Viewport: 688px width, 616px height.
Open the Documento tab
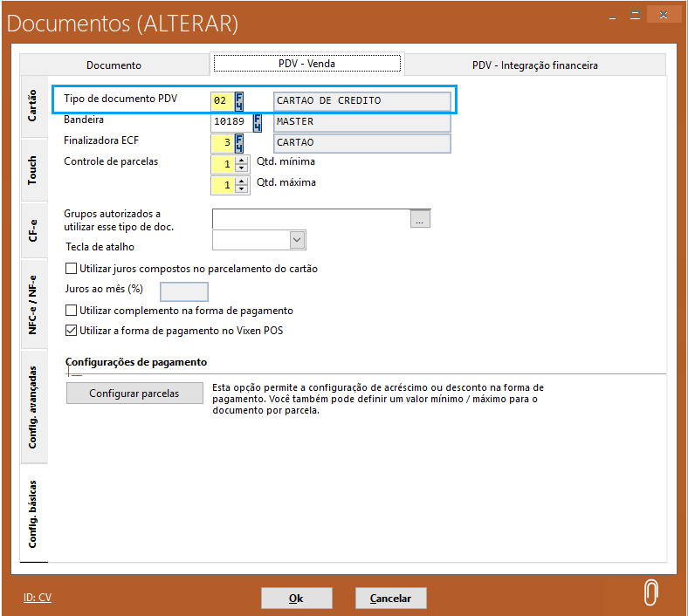pos(114,65)
